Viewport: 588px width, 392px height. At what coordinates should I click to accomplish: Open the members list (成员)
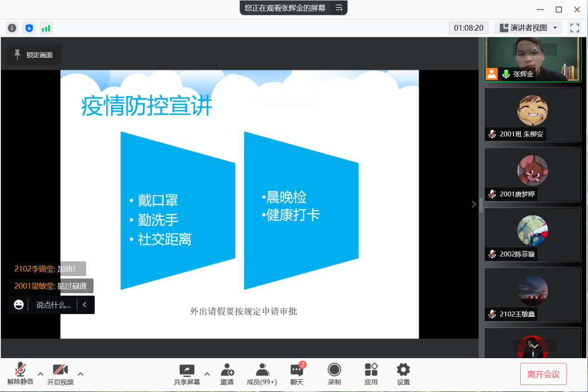pyautogui.click(x=262, y=374)
